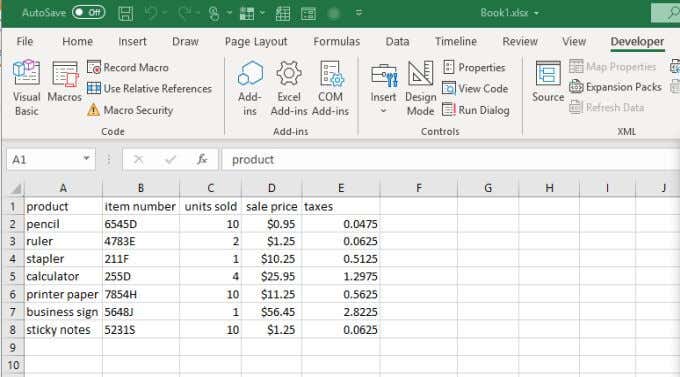Switch to the Home tab

(x=77, y=41)
